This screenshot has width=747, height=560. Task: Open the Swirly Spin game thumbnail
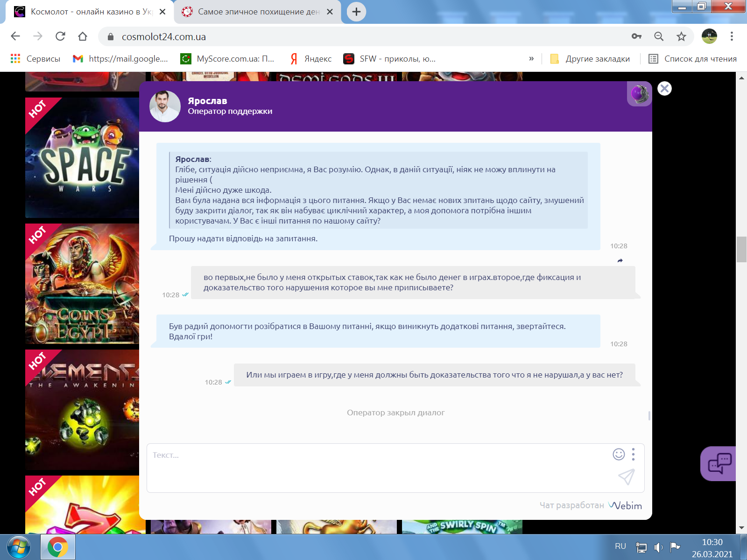coord(462,527)
